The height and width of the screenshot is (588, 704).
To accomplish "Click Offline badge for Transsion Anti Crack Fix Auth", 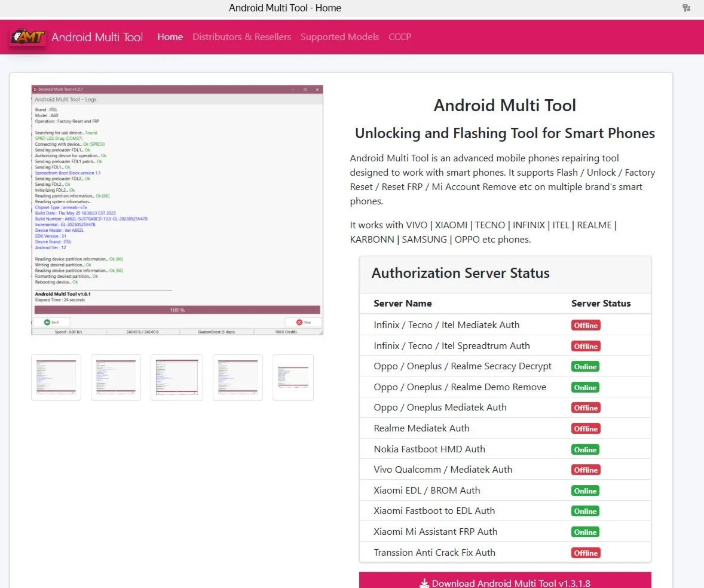I will coord(586,553).
